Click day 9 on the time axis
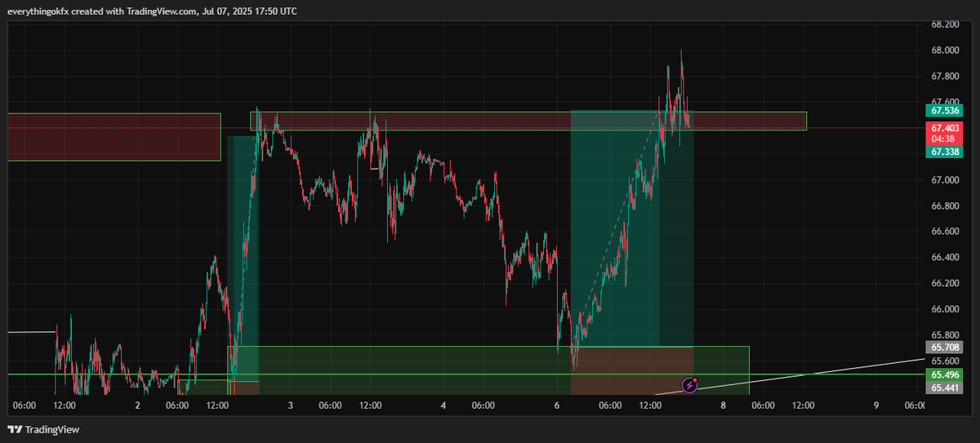980x443 pixels. [x=876, y=405]
